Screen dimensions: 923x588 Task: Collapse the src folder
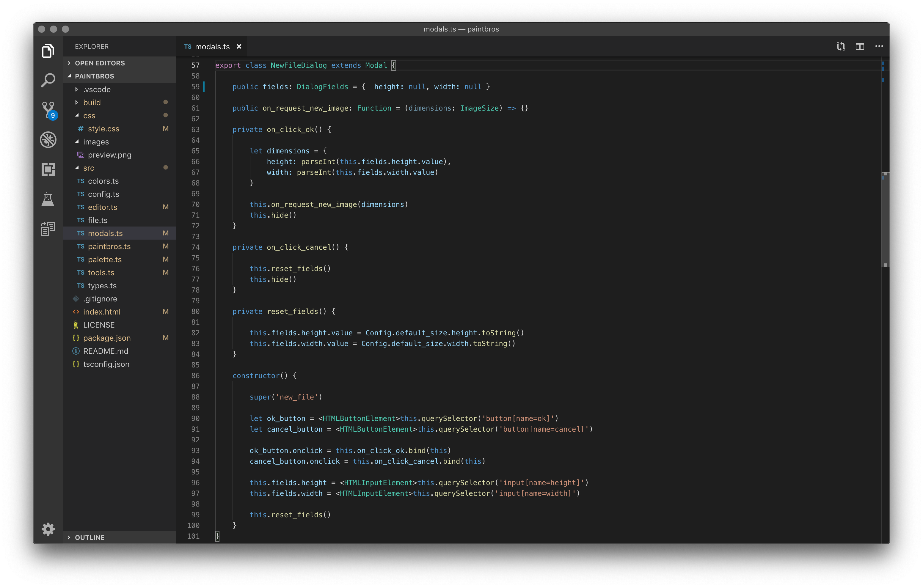pos(89,168)
